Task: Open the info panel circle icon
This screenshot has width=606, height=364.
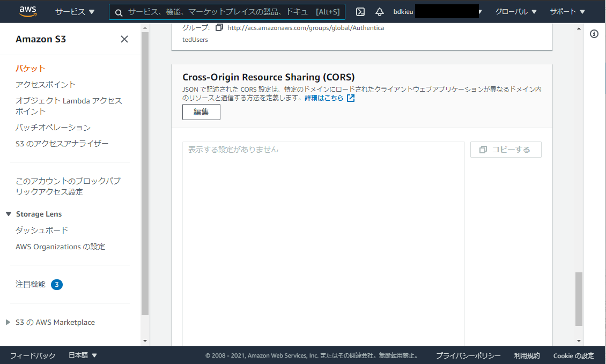Action: pyautogui.click(x=594, y=34)
